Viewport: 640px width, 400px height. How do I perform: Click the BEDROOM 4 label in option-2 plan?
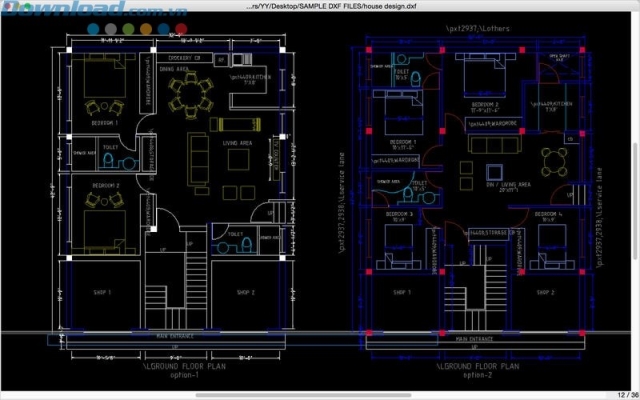546,213
